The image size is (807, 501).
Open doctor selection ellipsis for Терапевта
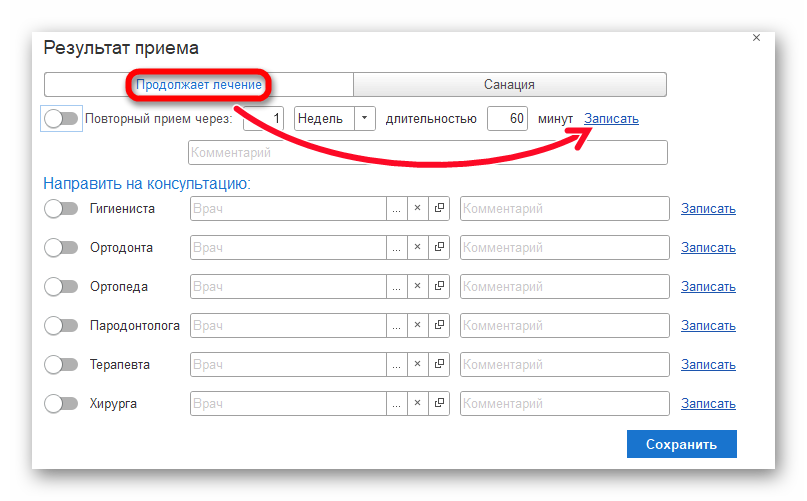396,364
